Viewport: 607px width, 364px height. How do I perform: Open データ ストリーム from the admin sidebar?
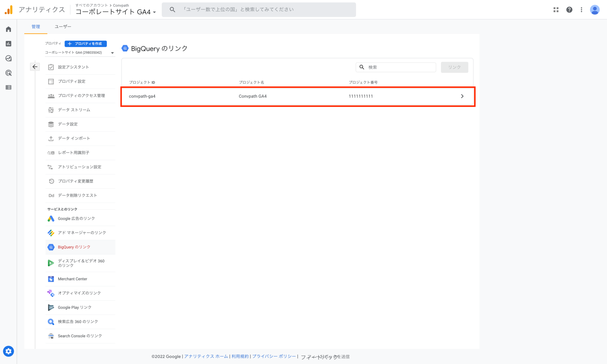click(x=74, y=110)
